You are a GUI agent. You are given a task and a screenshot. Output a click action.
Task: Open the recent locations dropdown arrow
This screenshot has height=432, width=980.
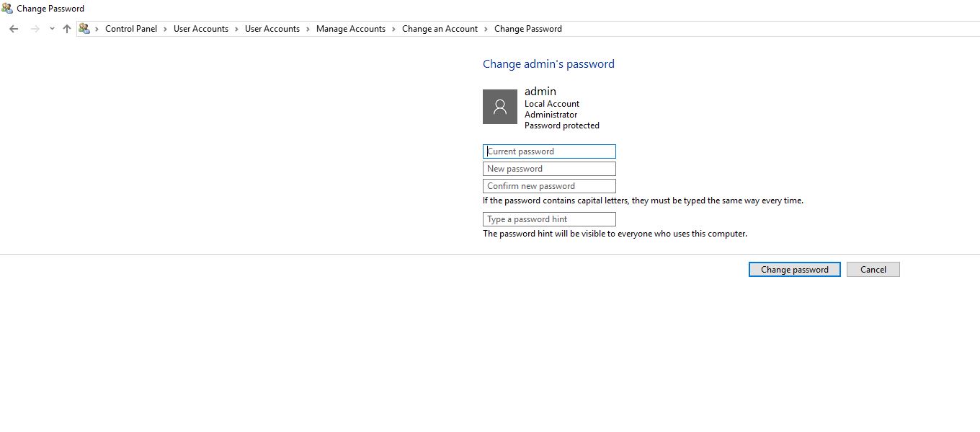click(52, 29)
